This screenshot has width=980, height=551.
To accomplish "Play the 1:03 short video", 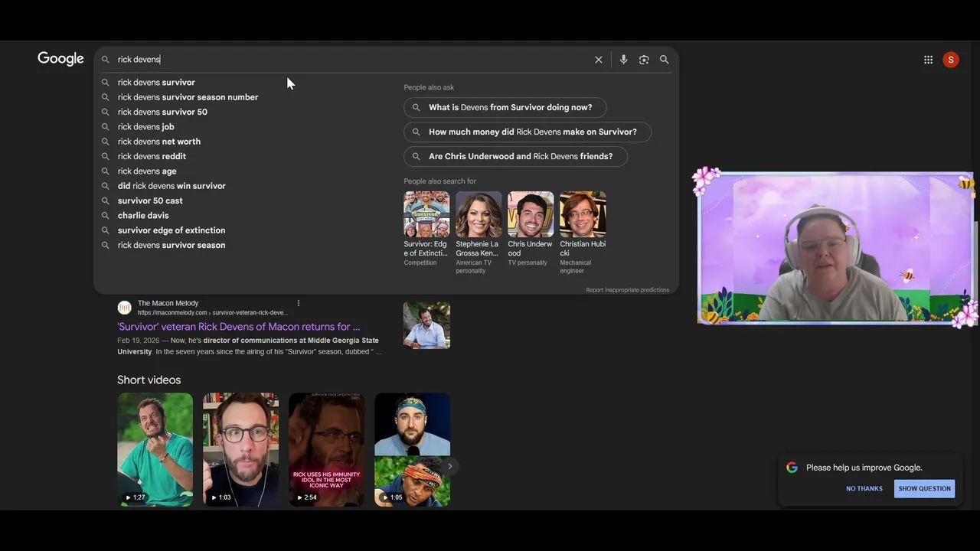I will 240,450.
